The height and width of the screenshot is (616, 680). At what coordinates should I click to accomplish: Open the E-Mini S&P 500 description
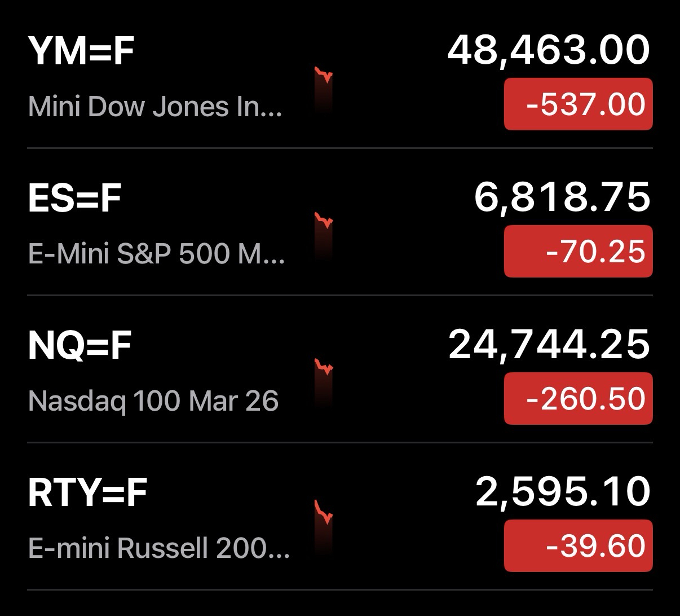pyautogui.click(x=156, y=253)
